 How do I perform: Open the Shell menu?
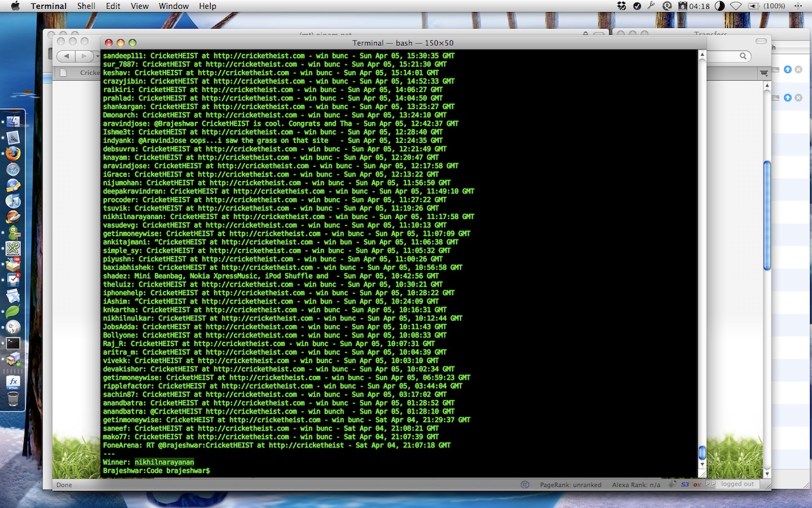[x=86, y=6]
